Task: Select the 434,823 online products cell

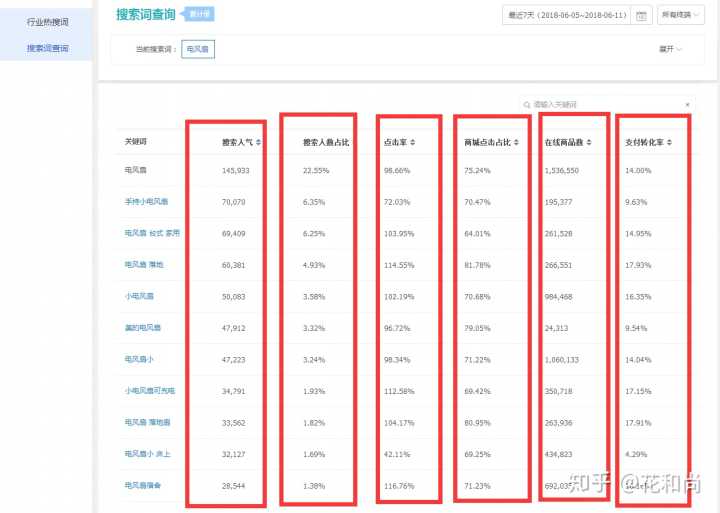Action: coord(558,454)
